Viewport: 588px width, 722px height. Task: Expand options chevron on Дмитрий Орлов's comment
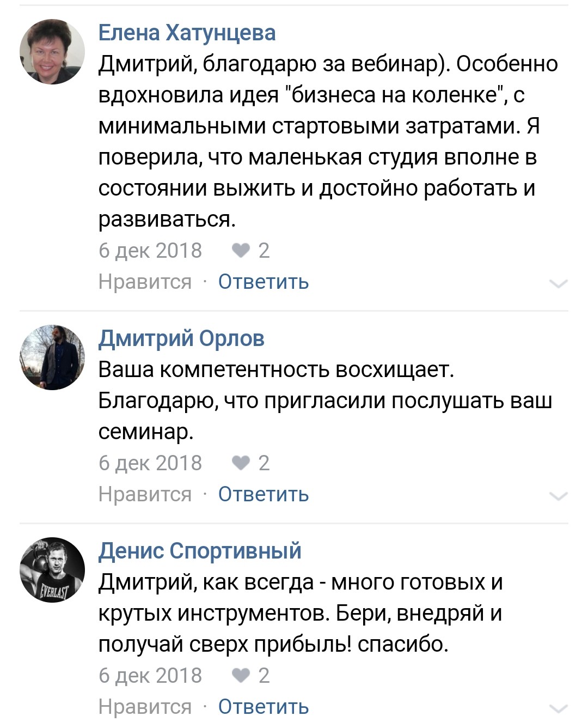coord(559,496)
